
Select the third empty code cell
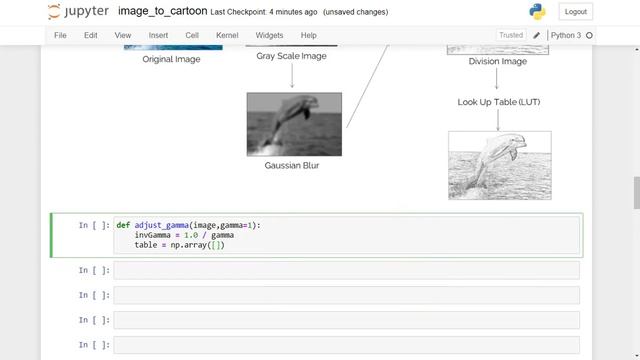coord(346,320)
